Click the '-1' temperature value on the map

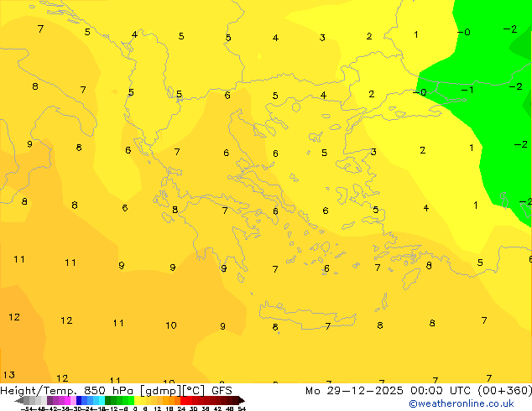pos(467,90)
